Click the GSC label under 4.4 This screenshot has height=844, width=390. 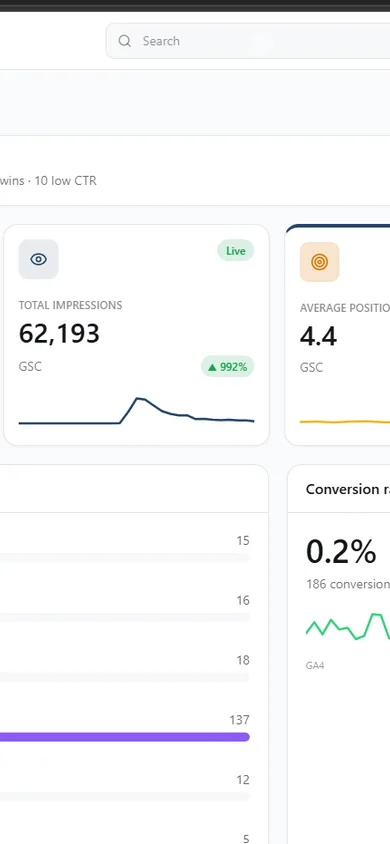point(311,368)
